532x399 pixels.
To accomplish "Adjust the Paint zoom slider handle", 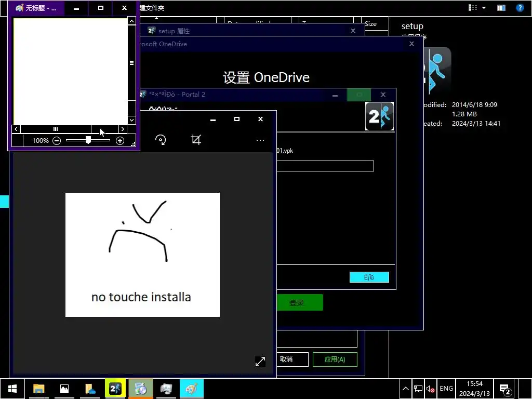I will coord(88,140).
